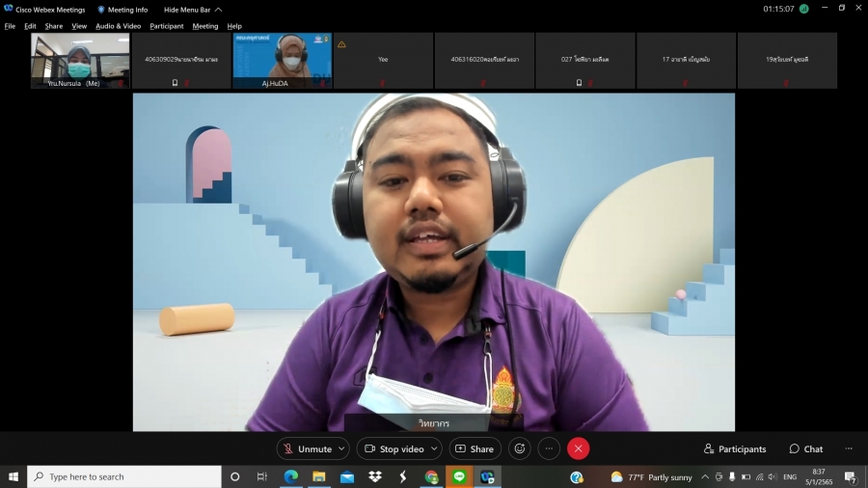The image size is (868, 488).
Task: Click the red leave meeting button
Action: [578, 448]
